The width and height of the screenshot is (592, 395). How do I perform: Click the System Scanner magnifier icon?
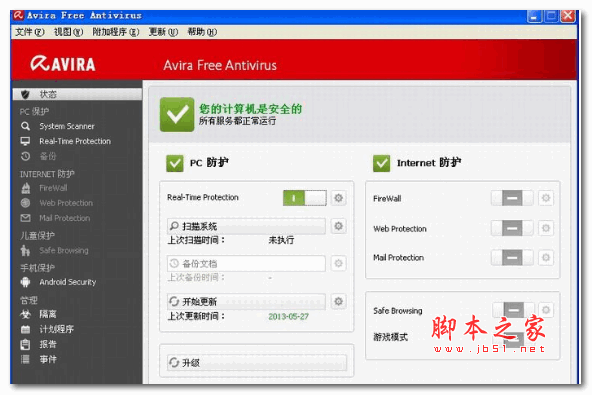[x=25, y=126]
